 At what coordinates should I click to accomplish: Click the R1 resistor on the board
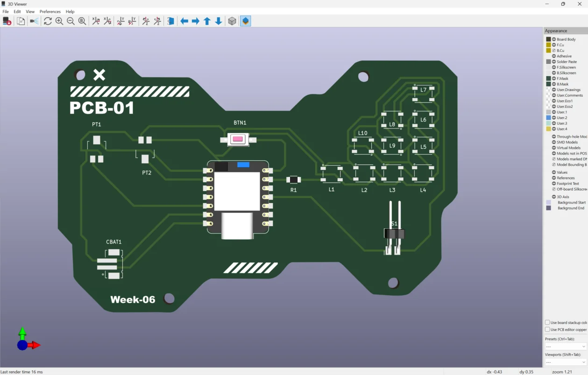[x=293, y=180]
